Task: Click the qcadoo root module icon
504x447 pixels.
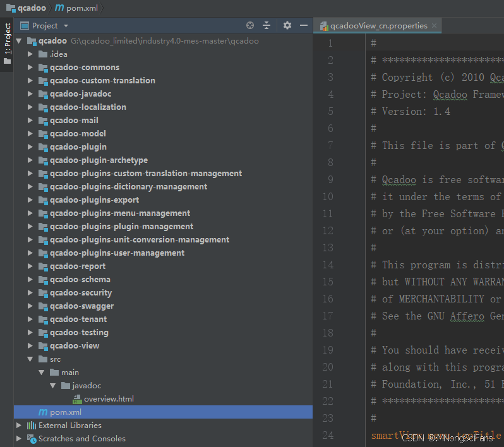Action: [32, 41]
